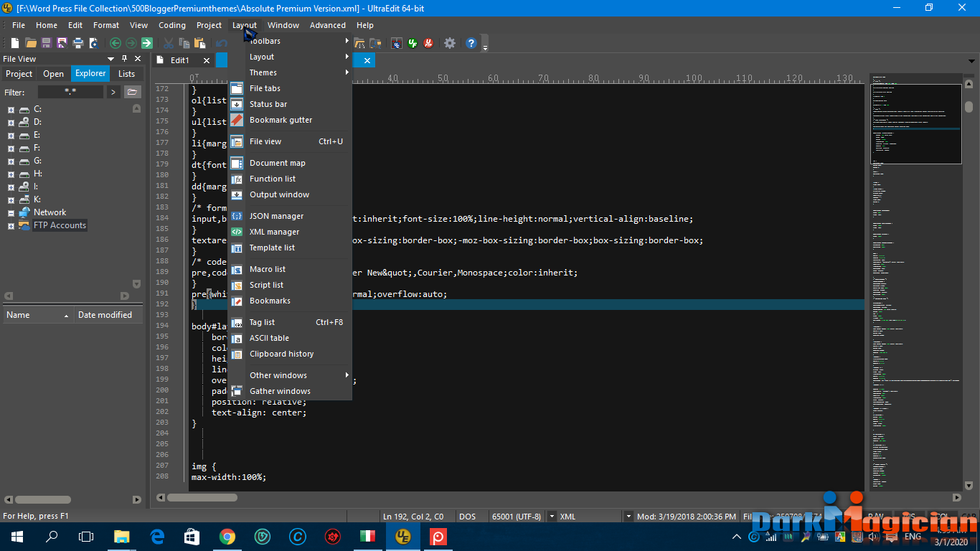
Task: Show the Tag list
Action: click(x=290, y=322)
